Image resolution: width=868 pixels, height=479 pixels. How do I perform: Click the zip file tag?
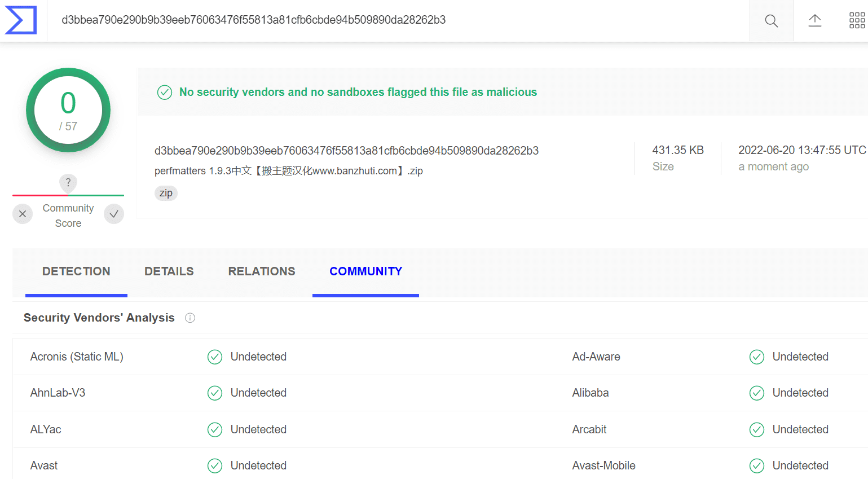pyautogui.click(x=166, y=193)
